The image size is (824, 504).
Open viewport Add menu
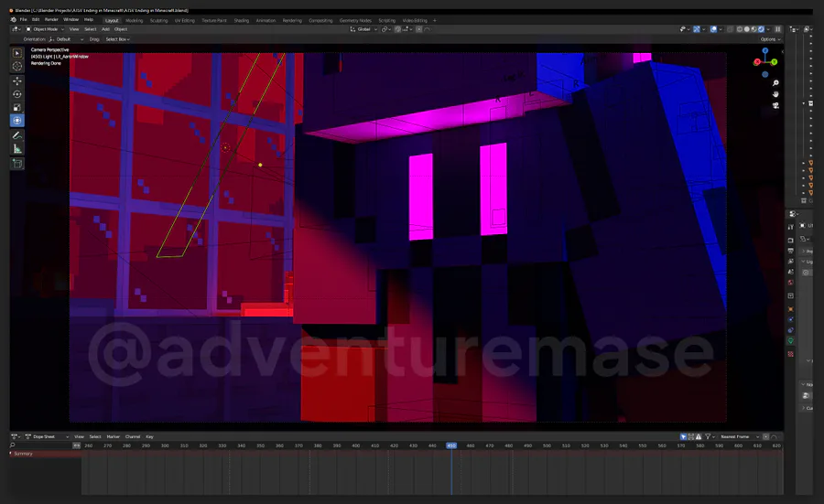click(x=105, y=29)
